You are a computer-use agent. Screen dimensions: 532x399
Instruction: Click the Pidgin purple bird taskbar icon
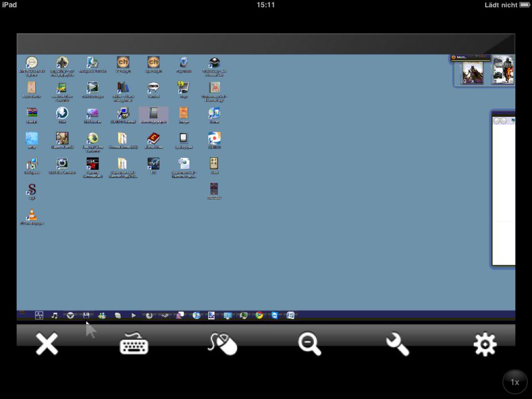[180, 315]
